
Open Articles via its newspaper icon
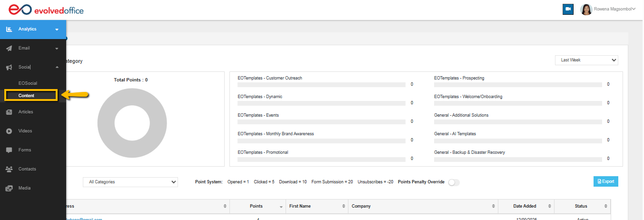(x=9, y=112)
